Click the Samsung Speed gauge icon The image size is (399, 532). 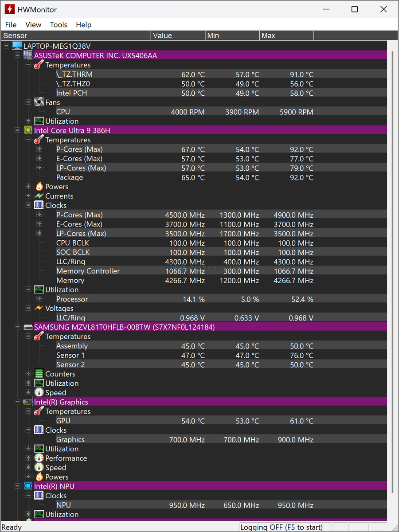pos(39,392)
